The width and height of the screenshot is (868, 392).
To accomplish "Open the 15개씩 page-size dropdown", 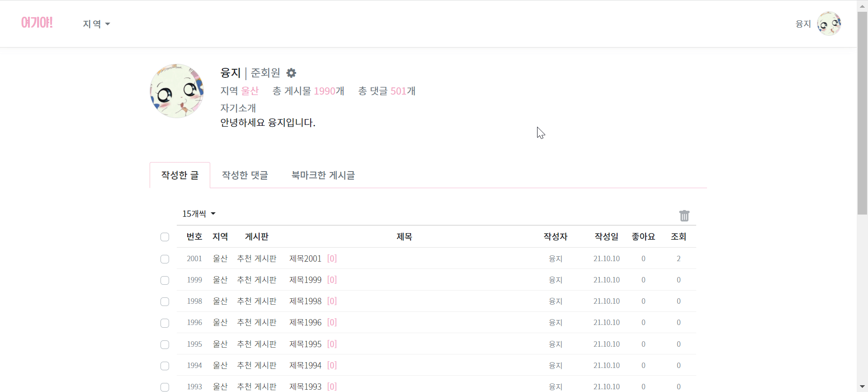I will pos(199,214).
